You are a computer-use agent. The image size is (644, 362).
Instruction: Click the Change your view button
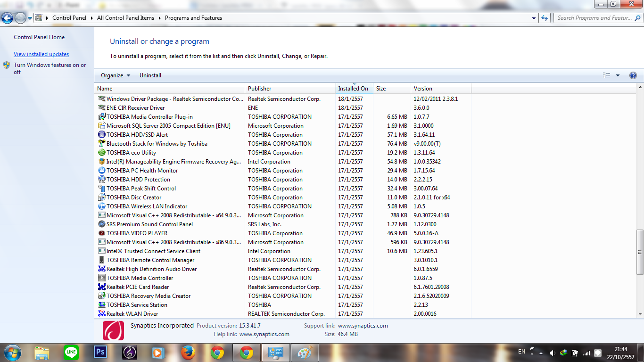pyautogui.click(x=607, y=75)
